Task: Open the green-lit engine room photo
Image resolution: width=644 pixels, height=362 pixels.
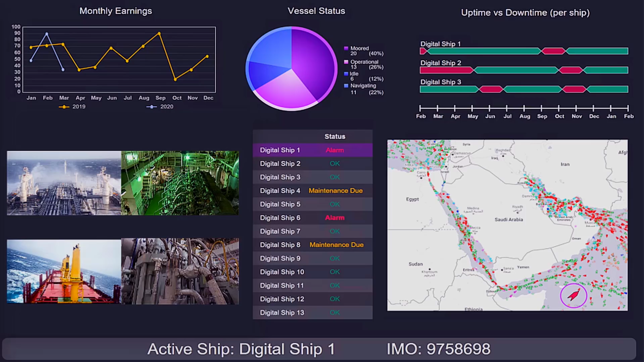Action: pos(180,183)
